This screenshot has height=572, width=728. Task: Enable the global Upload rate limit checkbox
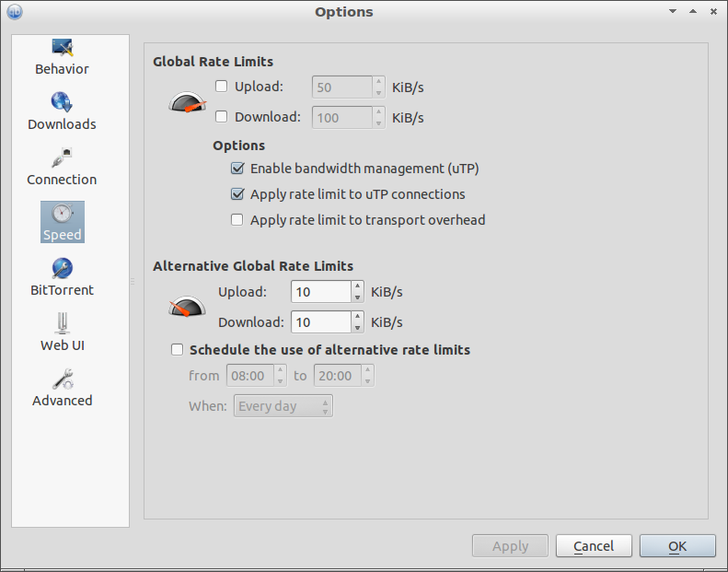(222, 87)
